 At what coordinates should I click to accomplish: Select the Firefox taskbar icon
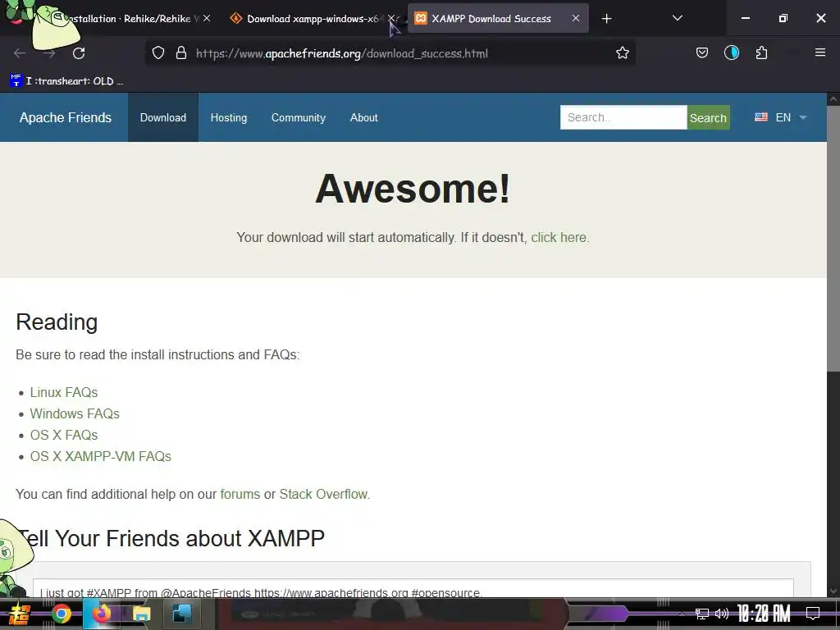point(102,614)
